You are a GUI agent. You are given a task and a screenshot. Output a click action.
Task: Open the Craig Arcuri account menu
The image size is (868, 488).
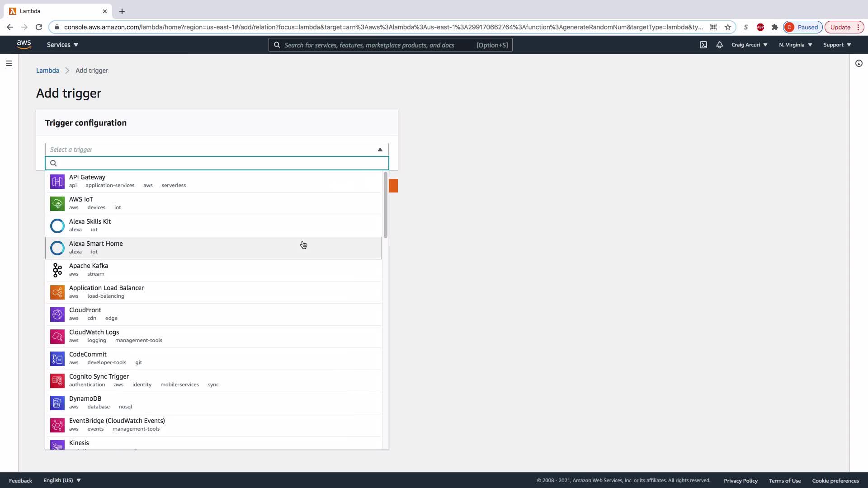(x=749, y=45)
